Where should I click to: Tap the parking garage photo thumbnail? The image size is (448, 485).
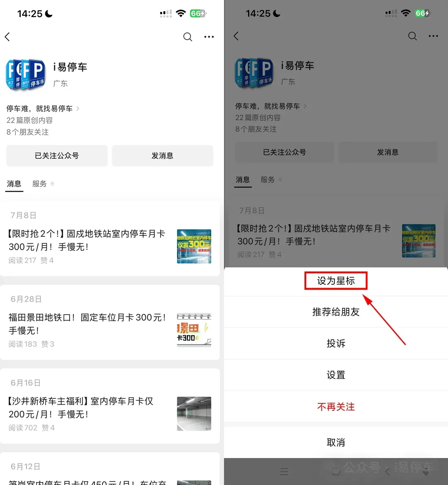pyautogui.click(x=194, y=414)
